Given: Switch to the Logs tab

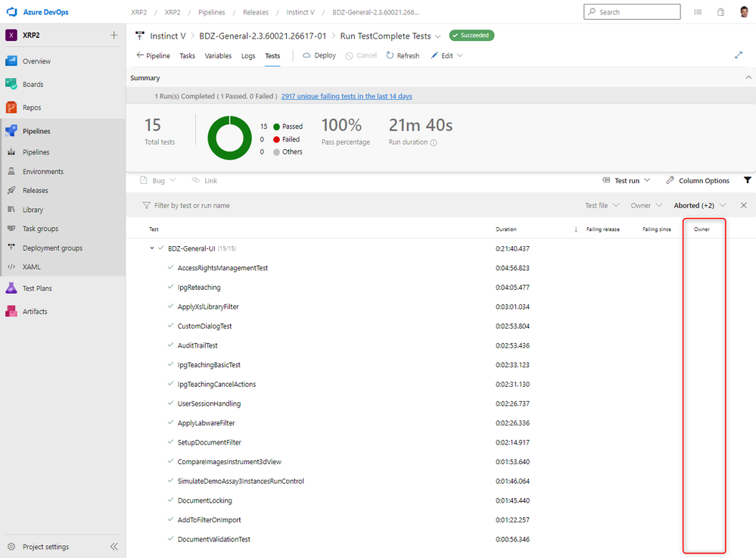Looking at the screenshot, I should tap(248, 56).
